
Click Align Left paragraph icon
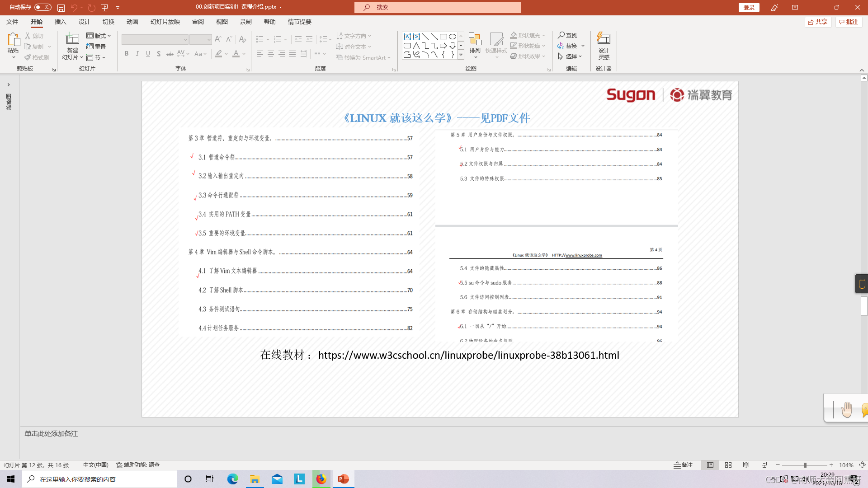(x=259, y=54)
